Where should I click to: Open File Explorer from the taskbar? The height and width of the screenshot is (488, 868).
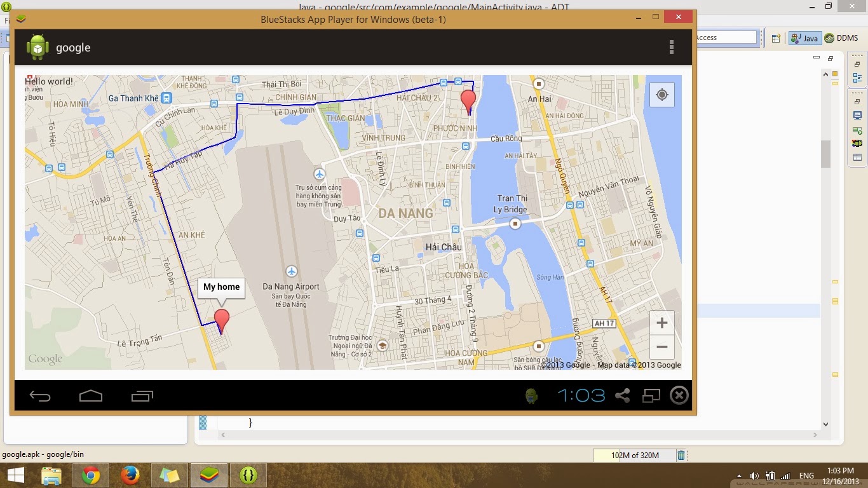(x=51, y=475)
